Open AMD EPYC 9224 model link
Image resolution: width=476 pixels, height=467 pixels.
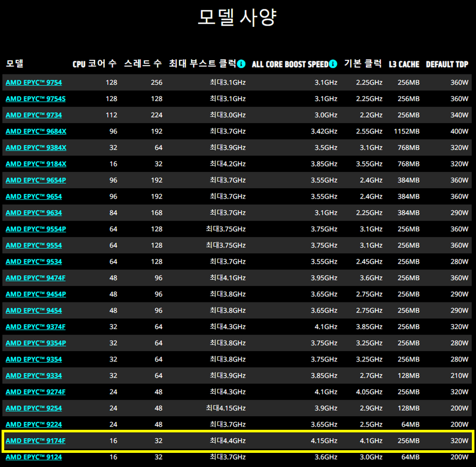click(x=34, y=425)
